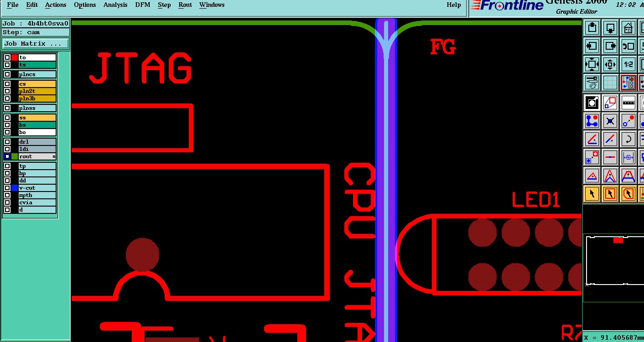Select the polygon-framed arrow selection tool
Screen dimensions: 644x342
pos(628,194)
